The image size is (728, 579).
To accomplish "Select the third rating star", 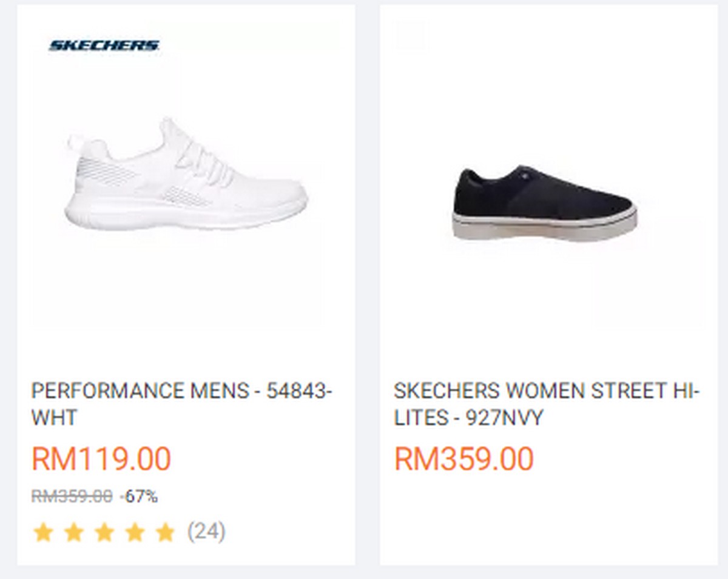I will [x=104, y=532].
